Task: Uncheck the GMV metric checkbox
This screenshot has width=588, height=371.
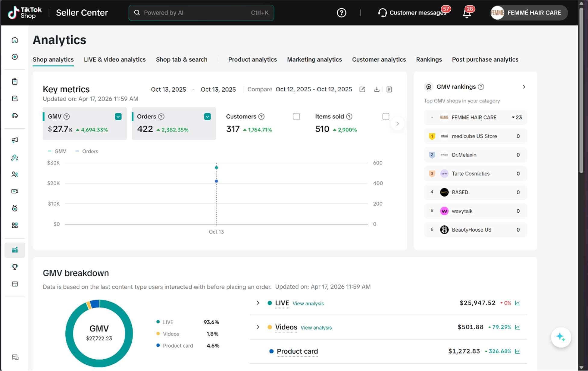Action: coord(118,116)
